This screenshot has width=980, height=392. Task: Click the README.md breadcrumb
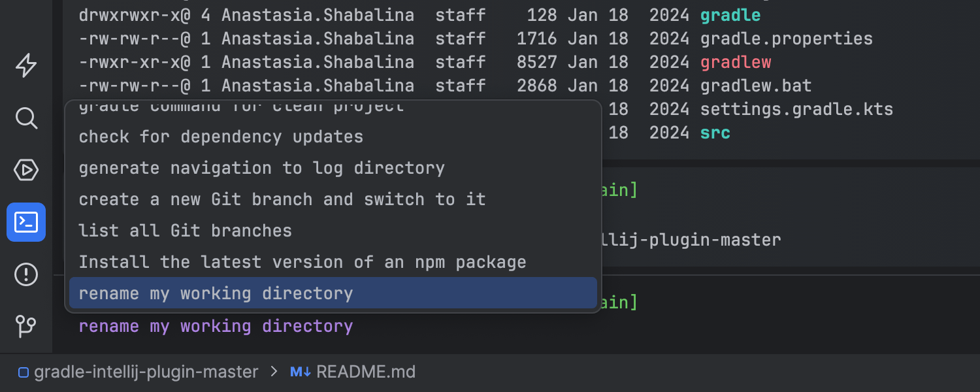pos(366,372)
